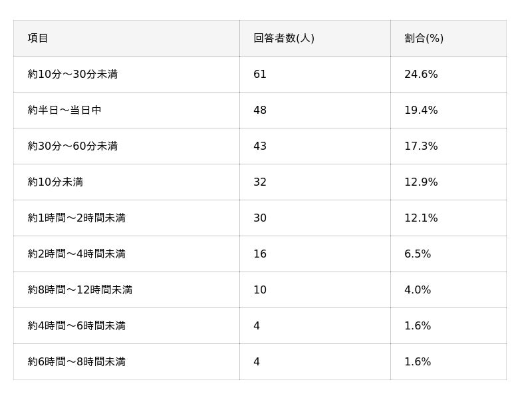Screen dimensions: 532x400
Task: Click the 回答者数(人) column header
Action: [x=283, y=39]
